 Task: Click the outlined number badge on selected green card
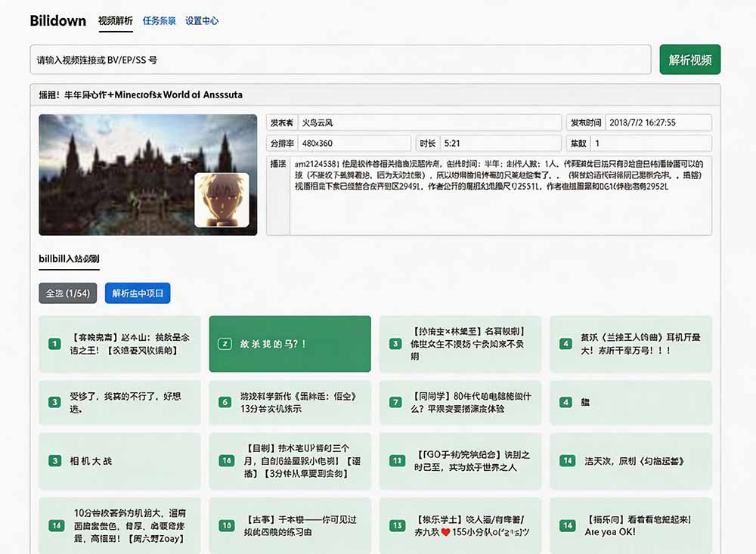pos(225,344)
